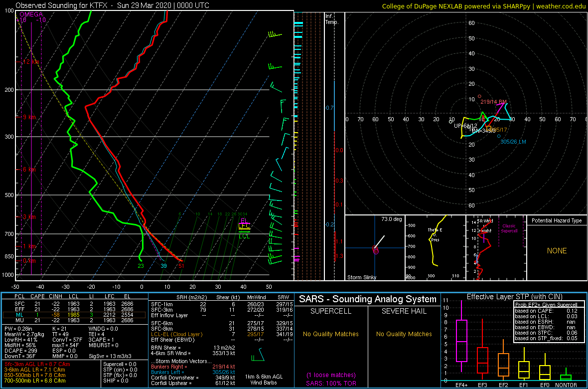Click the magenta EF4+ box plot
The width and height of the screenshot is (588, 389).
461,336
